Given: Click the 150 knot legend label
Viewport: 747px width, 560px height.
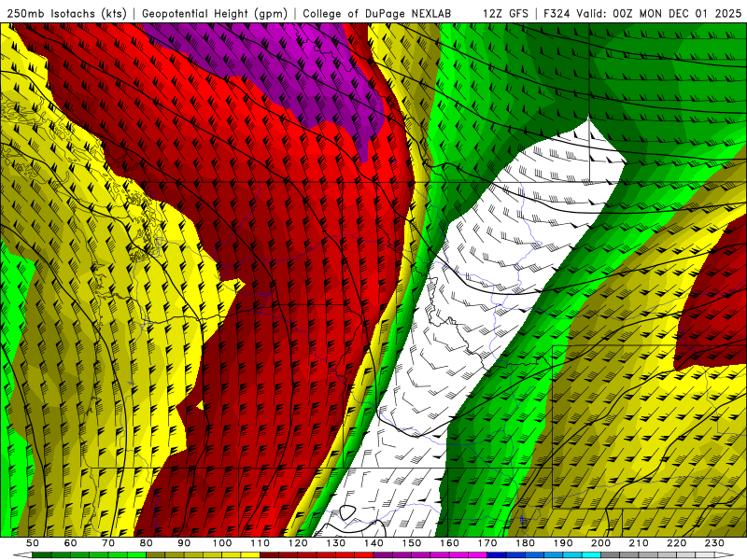Looking at the screenshot, I should [411, 543].
